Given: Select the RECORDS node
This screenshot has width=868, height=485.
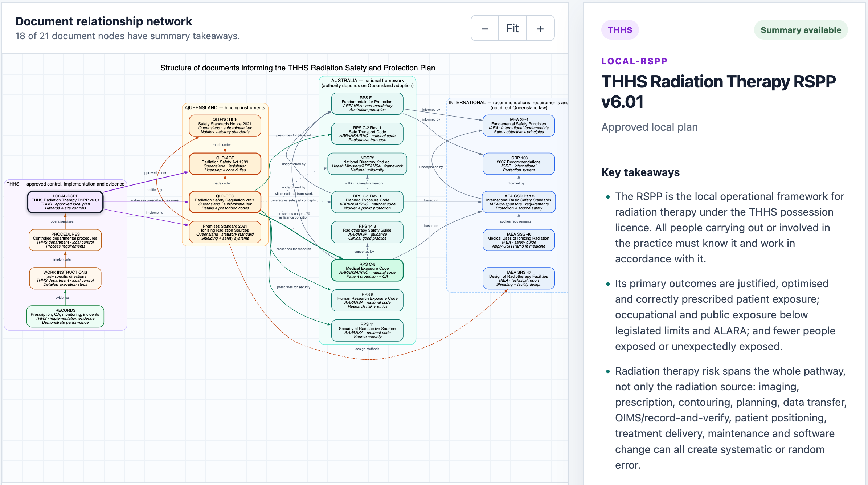Looking at the screenshot, I should 65,316.
